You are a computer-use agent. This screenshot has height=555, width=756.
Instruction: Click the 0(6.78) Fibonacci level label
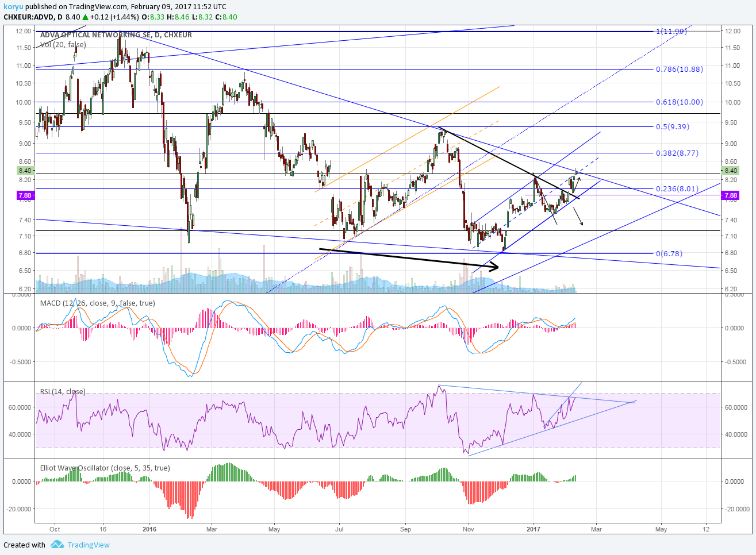pos(670,253)
